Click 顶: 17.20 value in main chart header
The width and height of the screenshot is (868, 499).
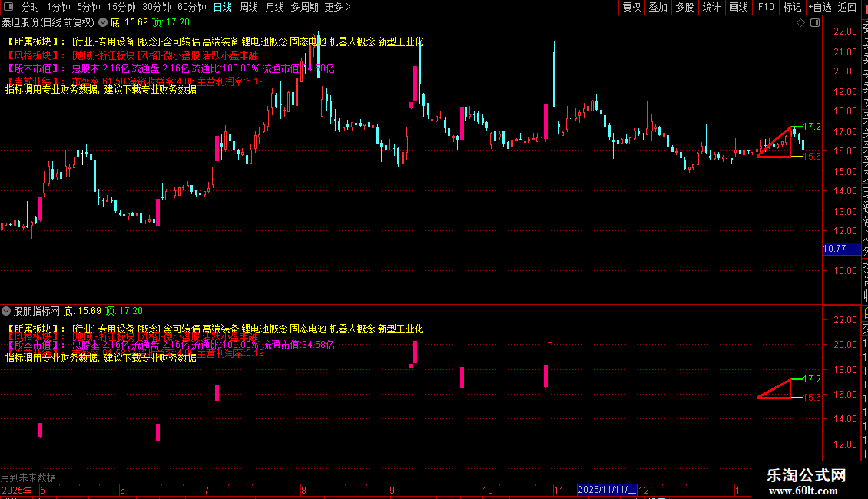pos(171,23)
